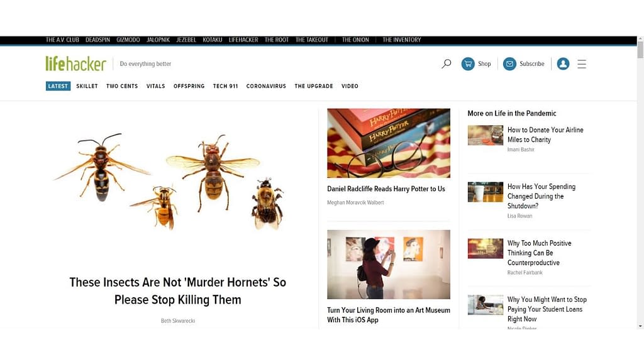Click the Do everything better tagline
This screenshot has width=644, height=362.
pos(145,63)
